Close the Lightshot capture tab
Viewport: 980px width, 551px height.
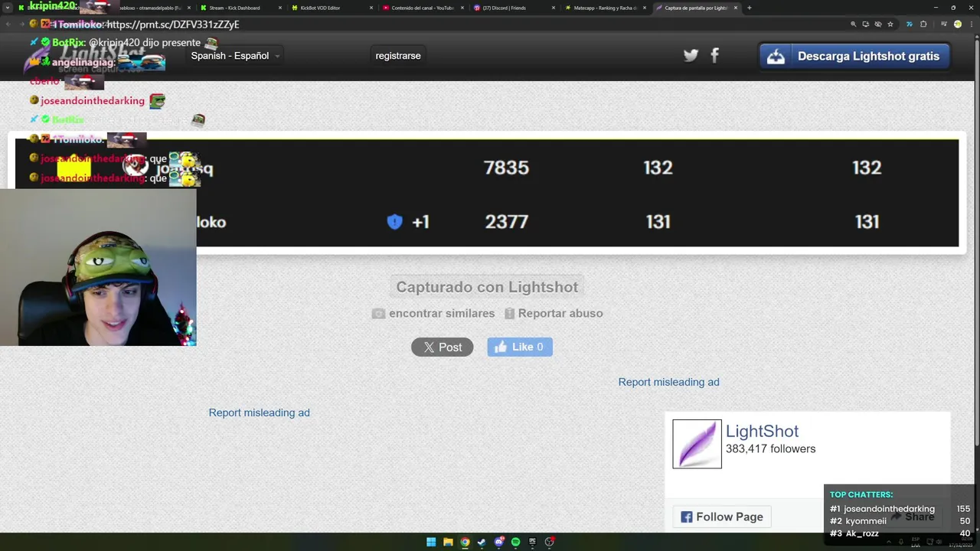coord(736,8)
